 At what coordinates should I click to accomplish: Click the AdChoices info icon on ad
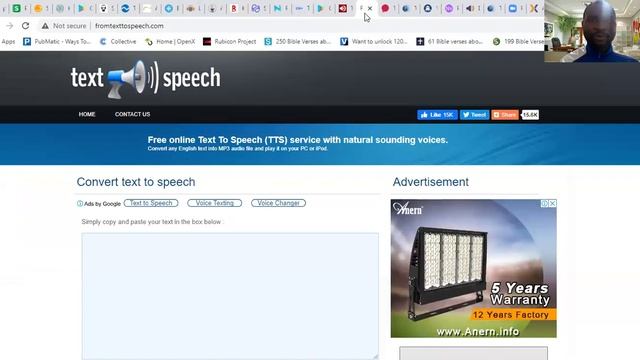click(x=544, y=203)
